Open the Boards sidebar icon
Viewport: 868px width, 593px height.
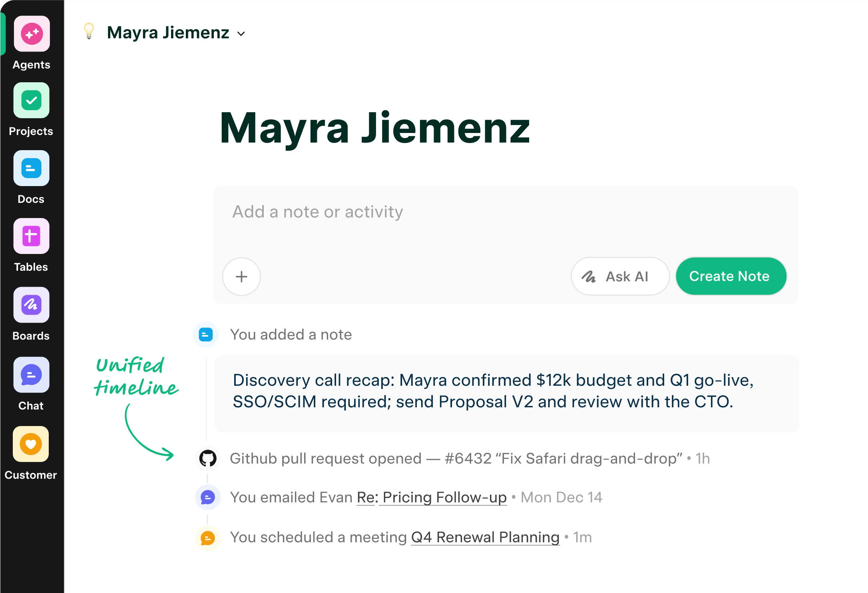pyautogui.click(x=32, y=305)
